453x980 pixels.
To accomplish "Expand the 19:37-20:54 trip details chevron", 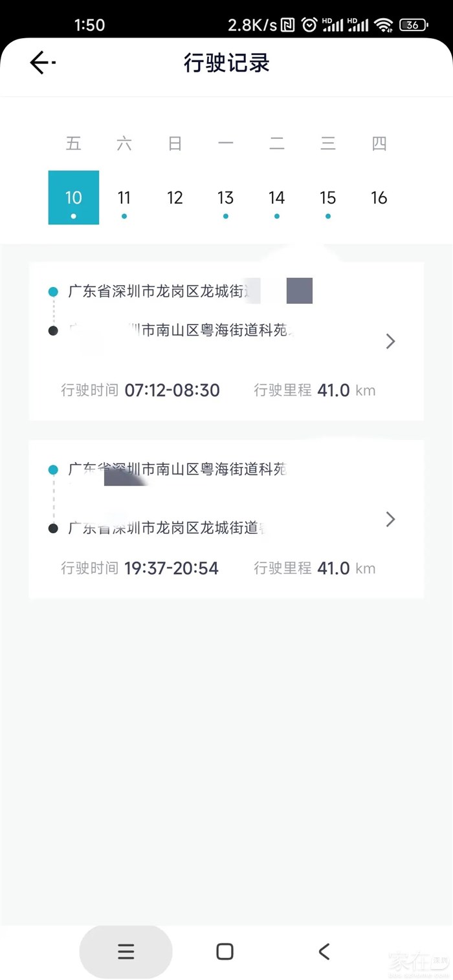I will point(390,519).
